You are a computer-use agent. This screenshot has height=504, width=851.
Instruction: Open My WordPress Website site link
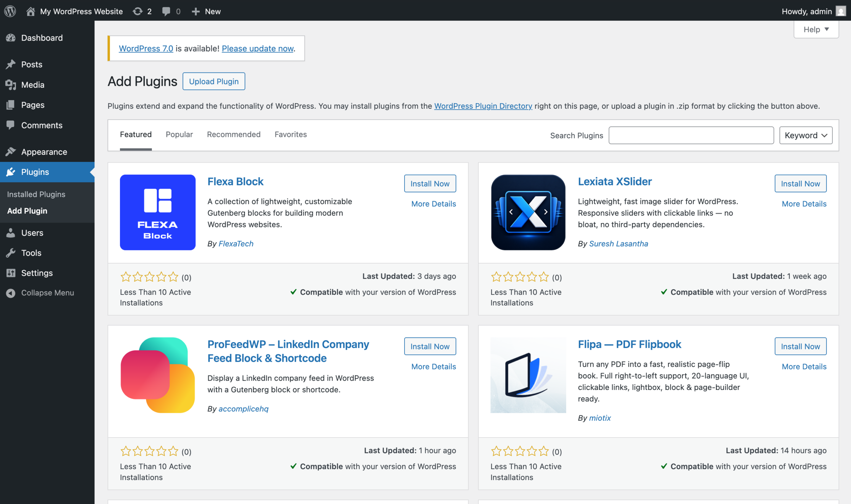[81, 11]
